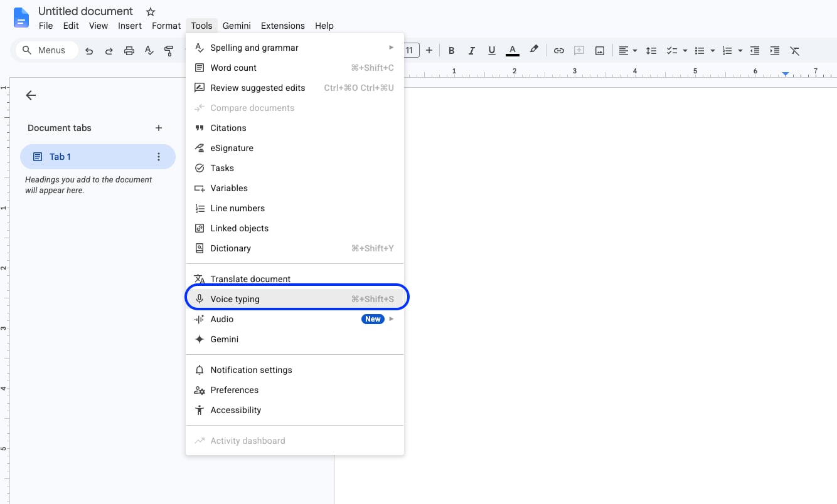Click the Google Docs home icon
Image resolution: width=837 pixels, height=504 pixels.
21,18
